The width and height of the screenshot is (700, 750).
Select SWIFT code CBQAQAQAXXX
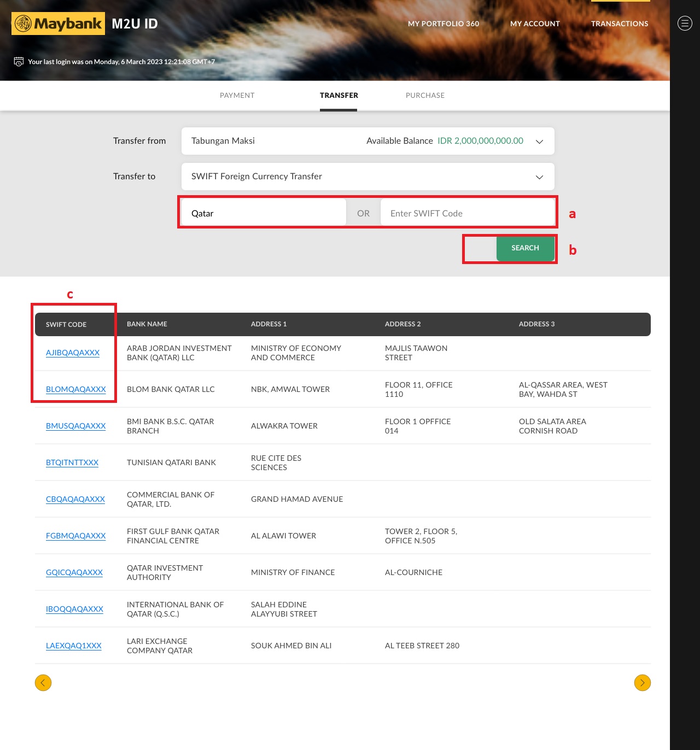tap(75, 499)
